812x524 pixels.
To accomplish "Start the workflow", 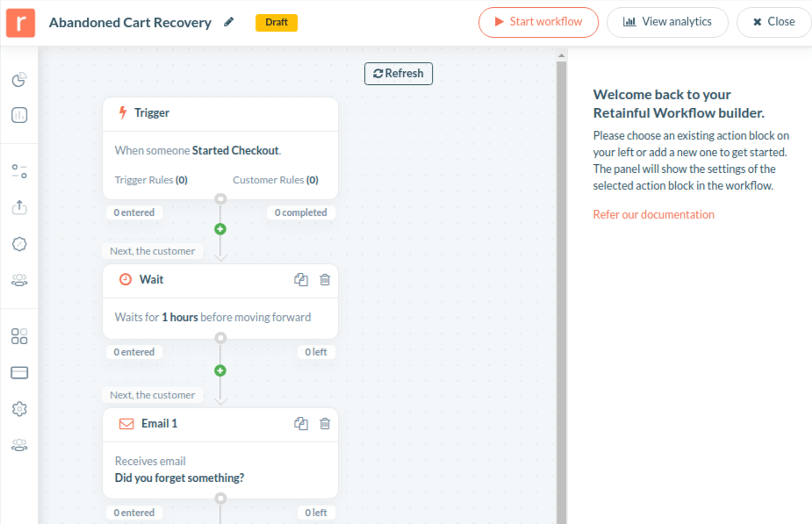I will coord(538,22).
